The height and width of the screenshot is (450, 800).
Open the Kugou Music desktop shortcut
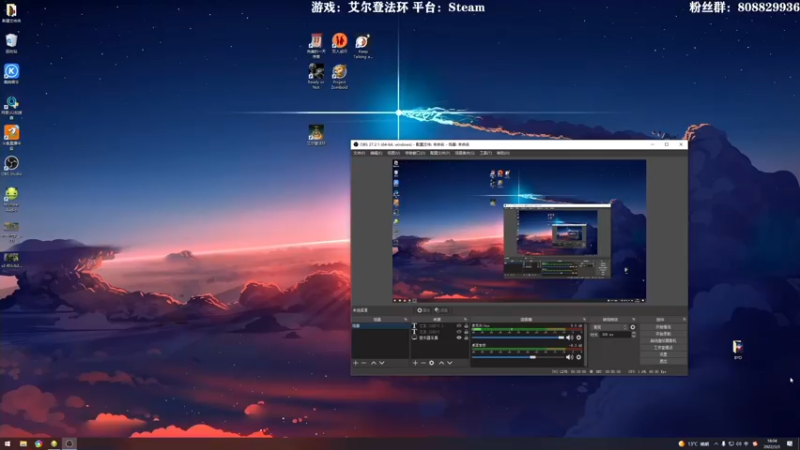[x=11, y=73]
